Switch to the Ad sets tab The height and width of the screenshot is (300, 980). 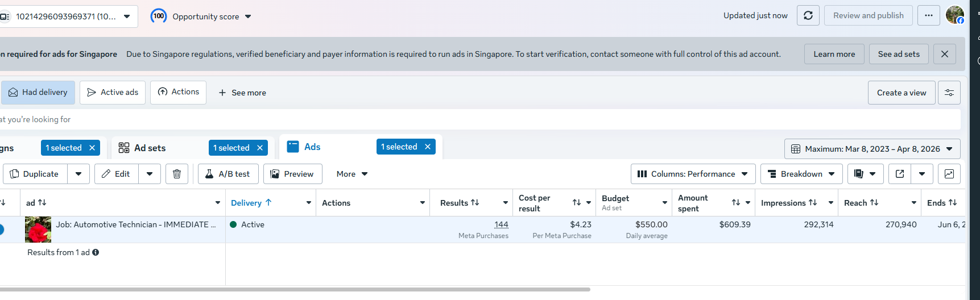[x=150, y=148]
